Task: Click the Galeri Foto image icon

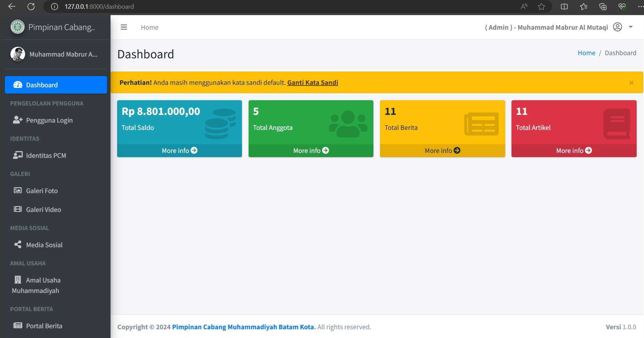Action: (18, 190)
